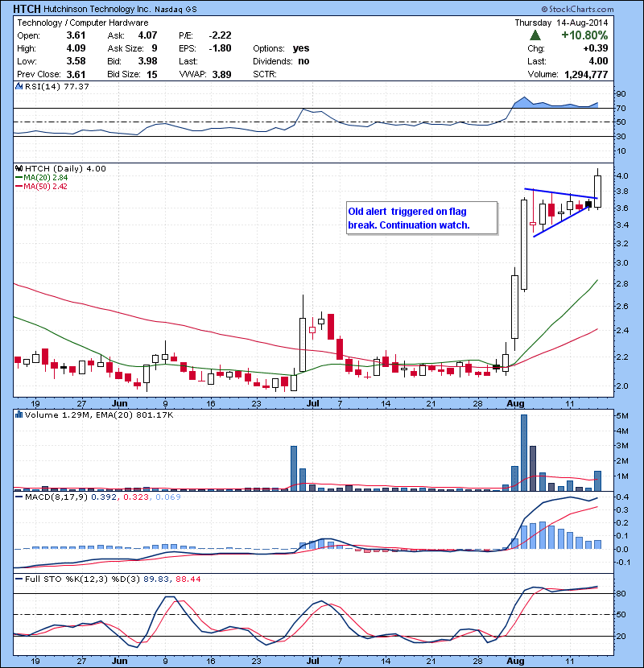The height and width of the screenshot is (668, 644).
Task: Select the Chg value +0.39
Action: (596, 48)
